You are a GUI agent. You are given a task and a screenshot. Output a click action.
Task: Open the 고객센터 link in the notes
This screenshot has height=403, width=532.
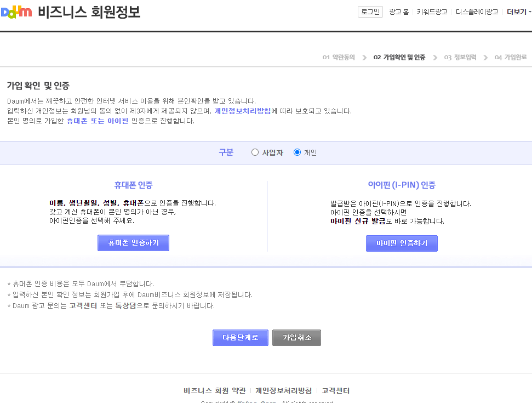coord(83,305)
